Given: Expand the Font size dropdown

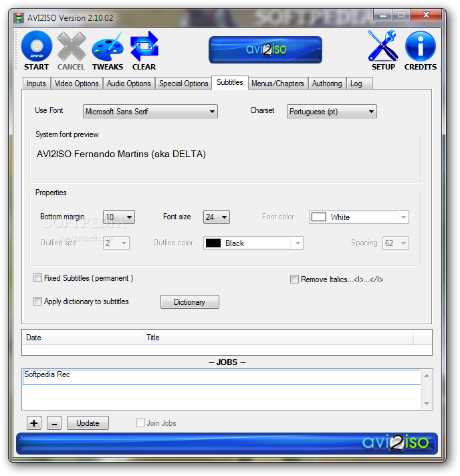Looking at the screenshot, I should coord(217,217).
